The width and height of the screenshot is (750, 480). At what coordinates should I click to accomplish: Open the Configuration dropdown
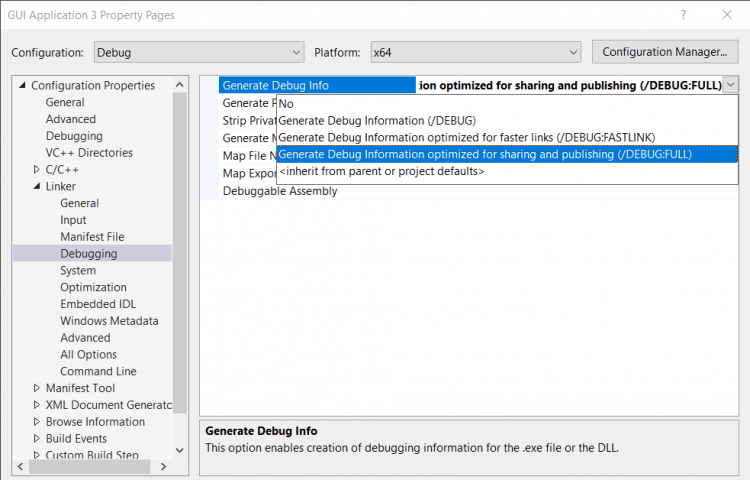click(198, 52)
